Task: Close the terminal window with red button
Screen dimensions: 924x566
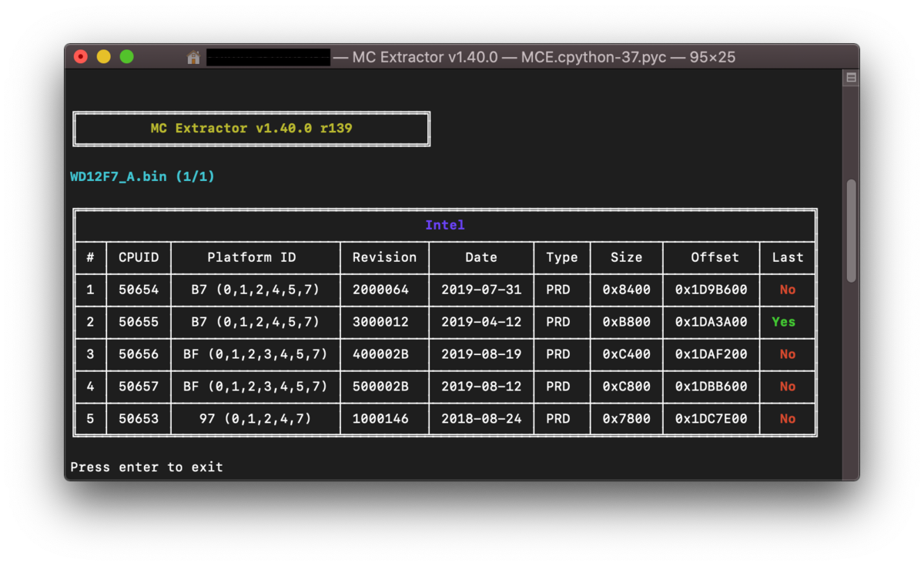Action: click(81, 57)
